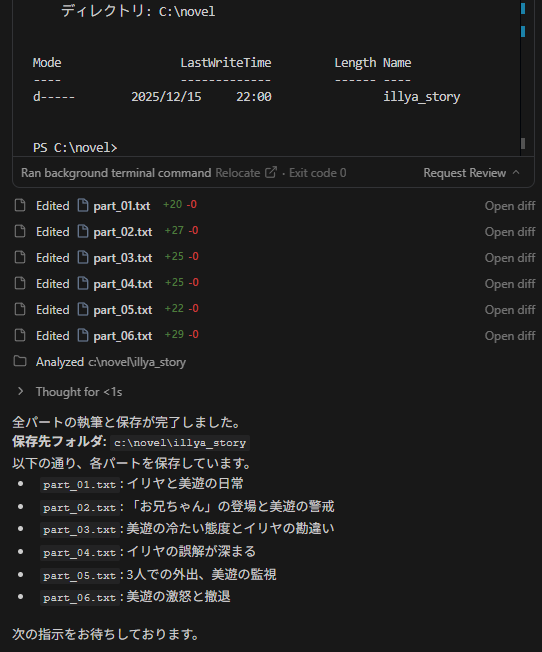This screenshot has height=652, width=542.
Task: Open diff for part_06.txt
Action: 510,336
